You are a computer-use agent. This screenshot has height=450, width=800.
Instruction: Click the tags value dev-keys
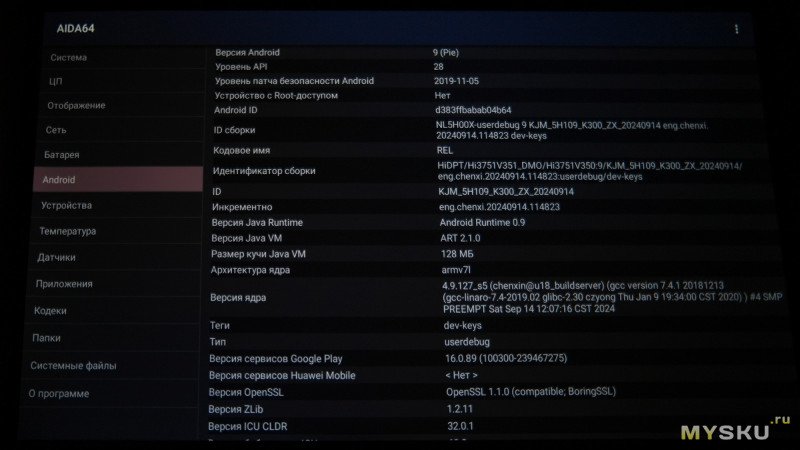[x=462, y=326]
